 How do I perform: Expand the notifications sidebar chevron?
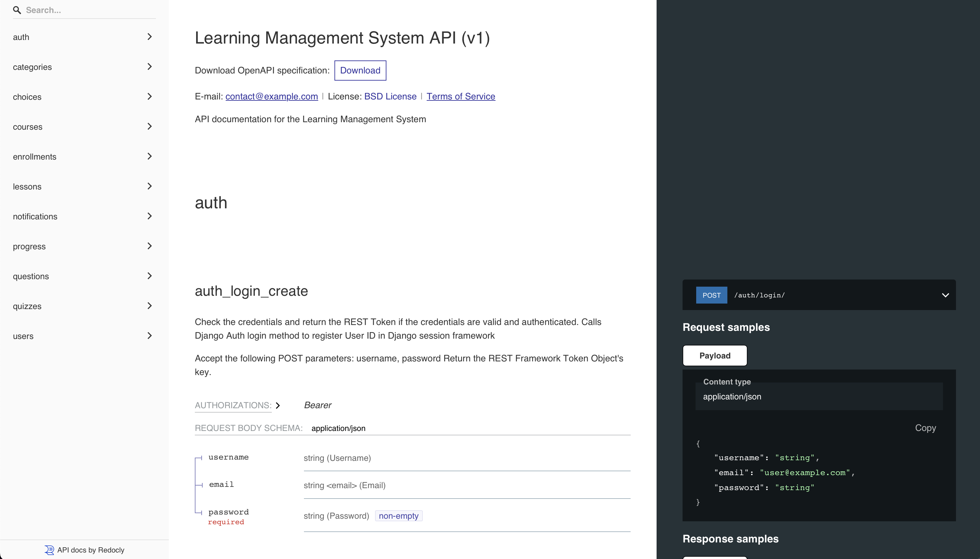coord(150,216)
